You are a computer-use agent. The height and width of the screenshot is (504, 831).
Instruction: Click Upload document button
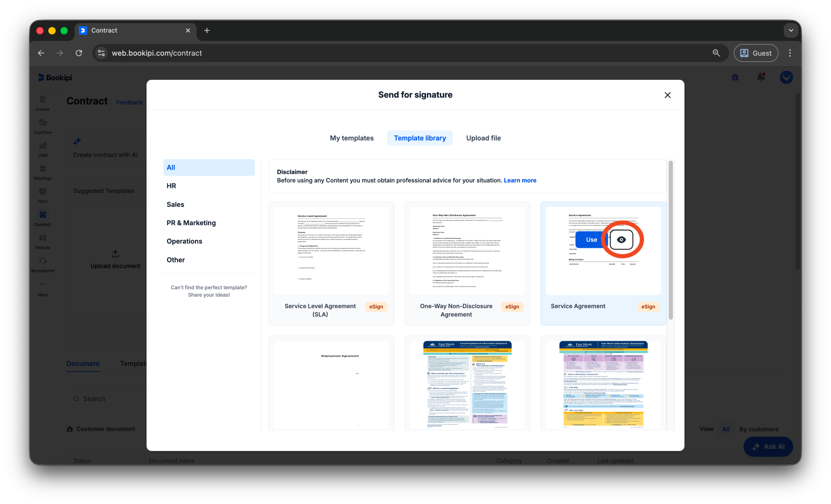pyautogui.click(x=115, y=260)
